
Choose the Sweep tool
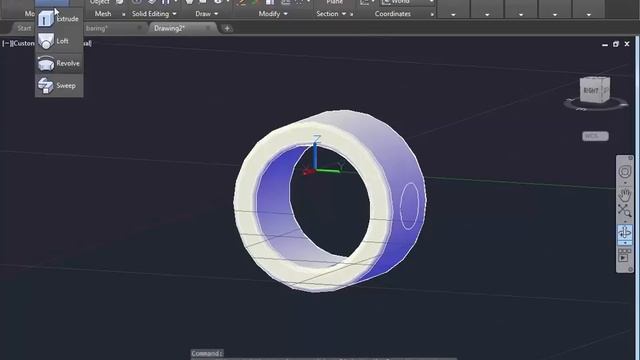coord(59,85)
